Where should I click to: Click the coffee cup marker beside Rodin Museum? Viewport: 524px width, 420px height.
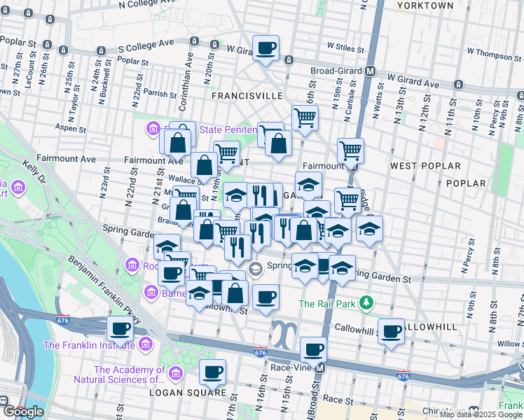tap(171, 274)
